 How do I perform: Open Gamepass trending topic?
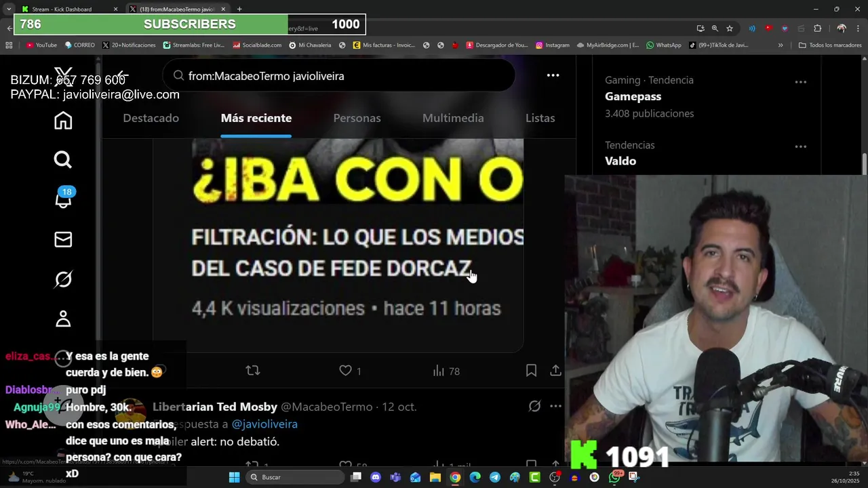click(633, 96)
